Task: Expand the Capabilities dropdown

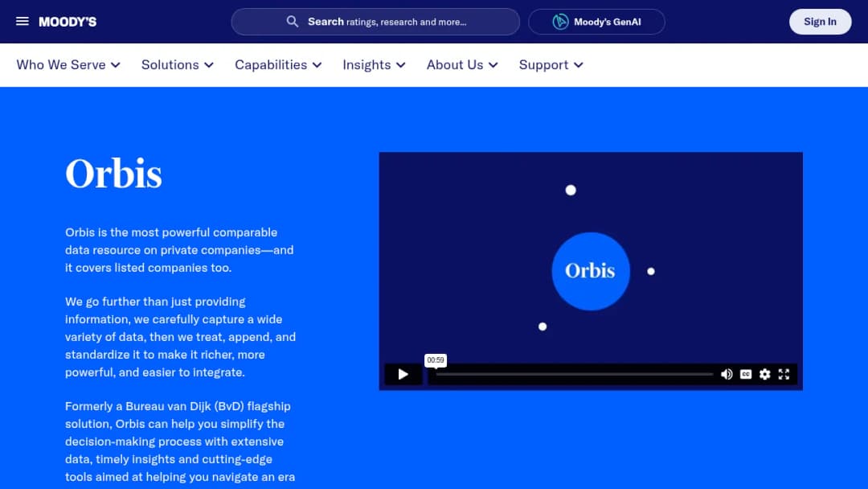Action: tap(278, 65)
